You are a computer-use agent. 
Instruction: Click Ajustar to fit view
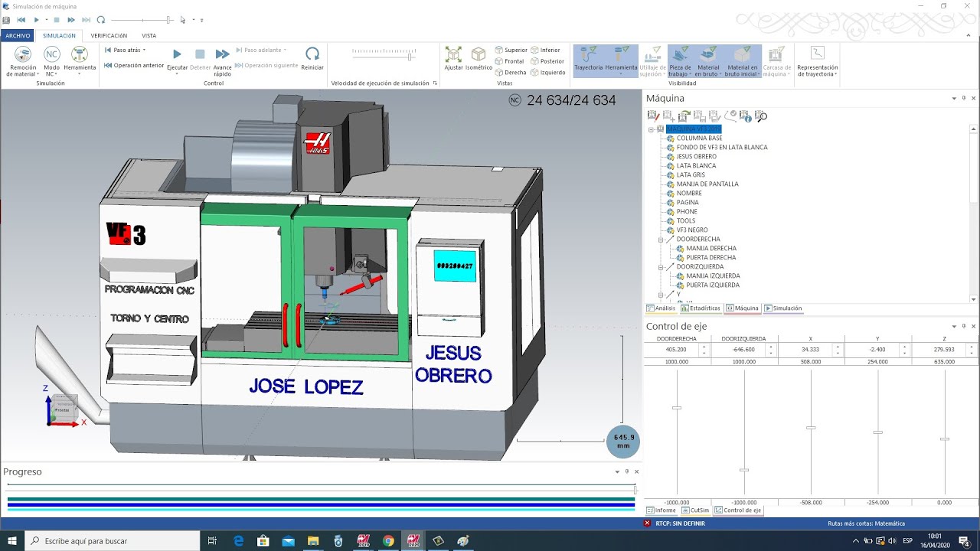click(453, 59)
